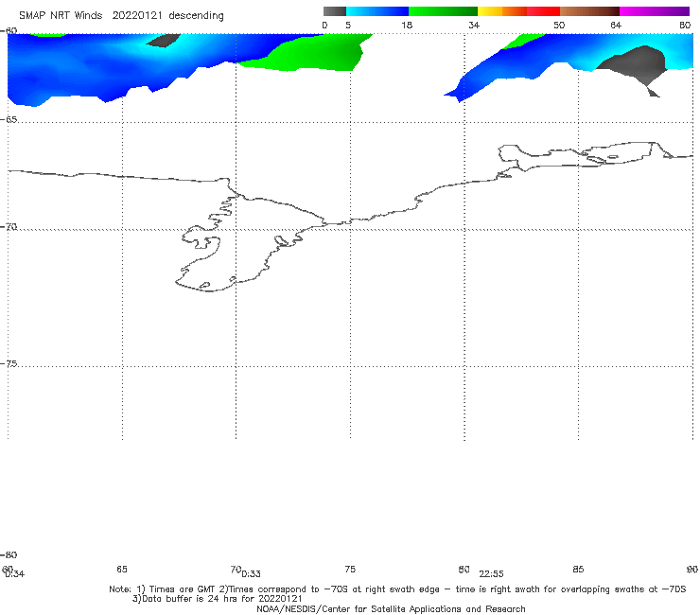The height and width of the screenshot is (615, 700).
Task: Click the latitude label "-80" on the left axis
Action: (x=9, y=554)
